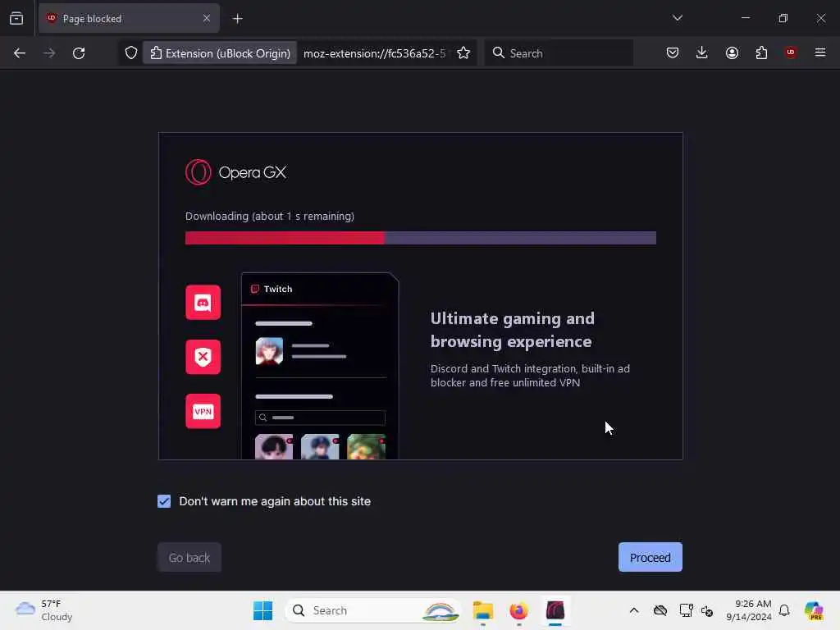Open the tracking protection shield icon
This screenshot has height=630, width=840.
point(131,53)
